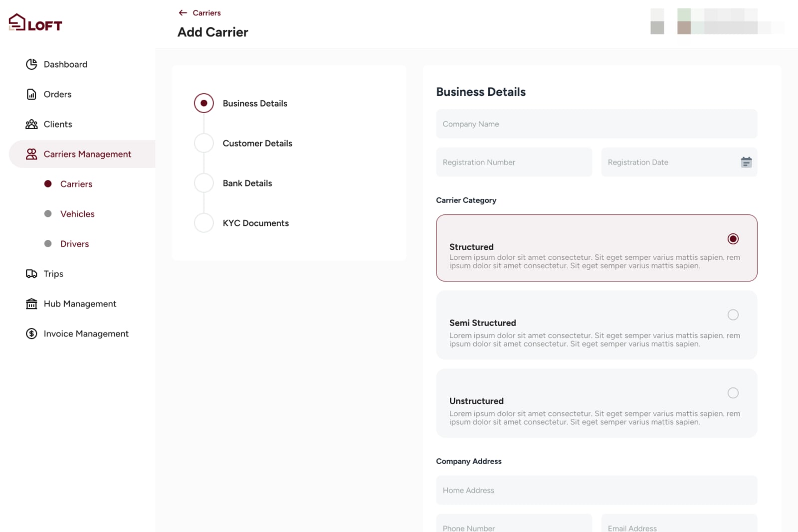Click the Carriers Management users icon
This screenshot has height=532, width=798.
pyautogui.click(x=31, y=154)
